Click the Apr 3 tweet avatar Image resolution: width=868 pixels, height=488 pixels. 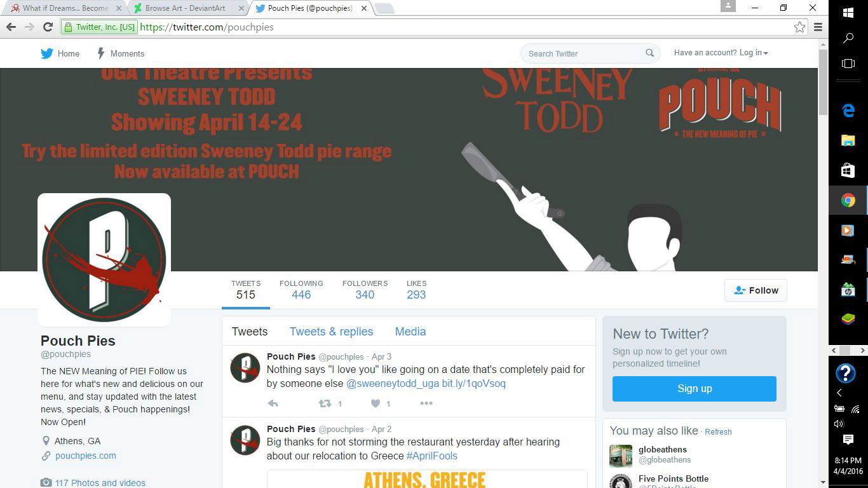coord(245,368)
